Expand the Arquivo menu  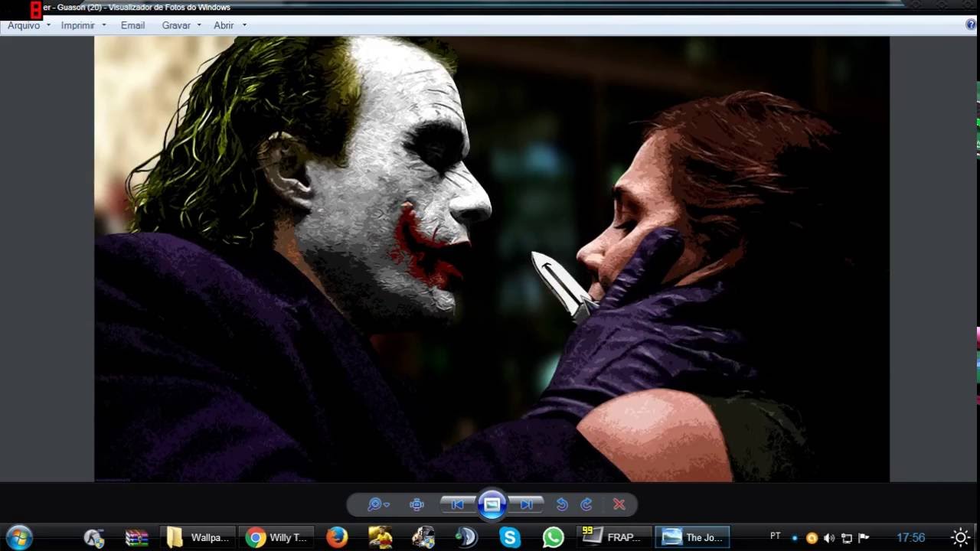28,25
